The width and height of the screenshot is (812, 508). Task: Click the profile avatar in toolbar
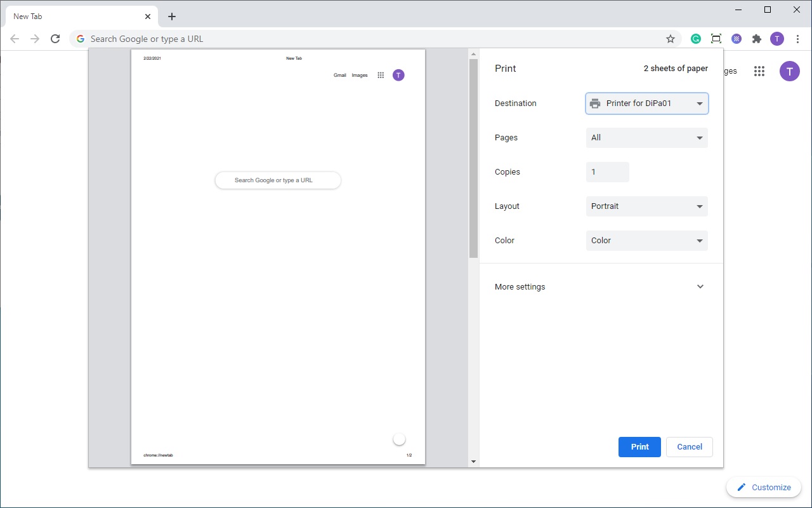tap(776, 39)
